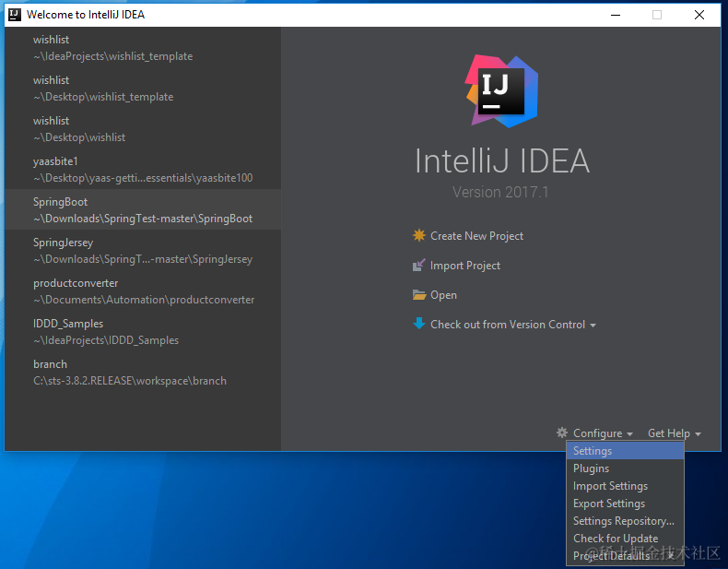This screenshot has width=728, height=569.
Task: Minimize the Welcome to IntelliJ IDEA window
Action: tap(616, 15)
